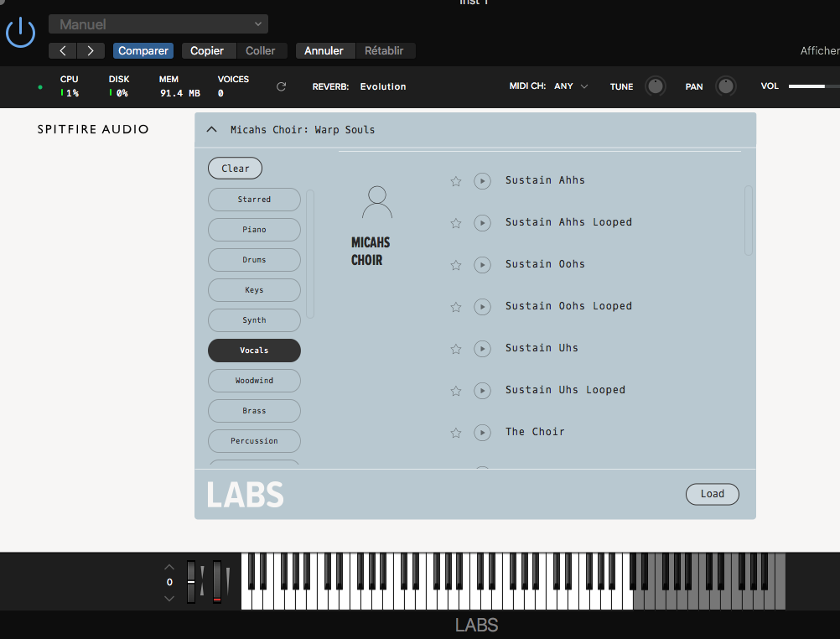
Task: Star the Sustain Uhs preset
Action: pyautogui.click(x=456, y=349)
